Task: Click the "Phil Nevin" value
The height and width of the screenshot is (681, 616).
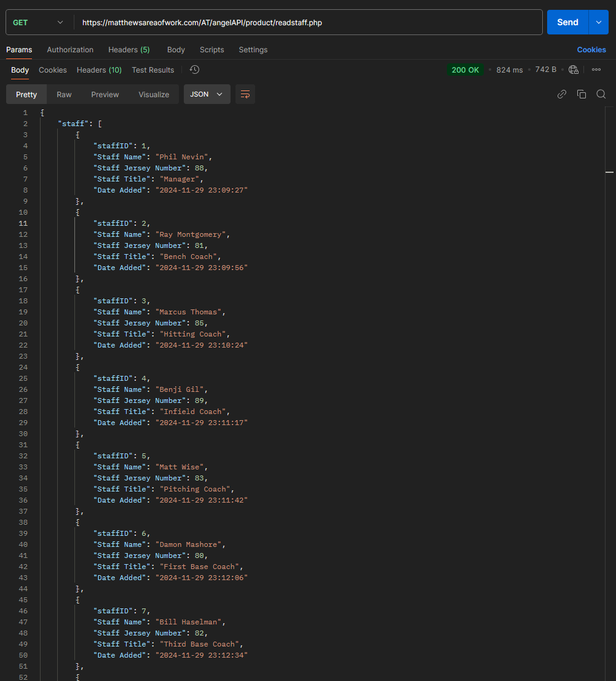Action: (x=181, y=157)
